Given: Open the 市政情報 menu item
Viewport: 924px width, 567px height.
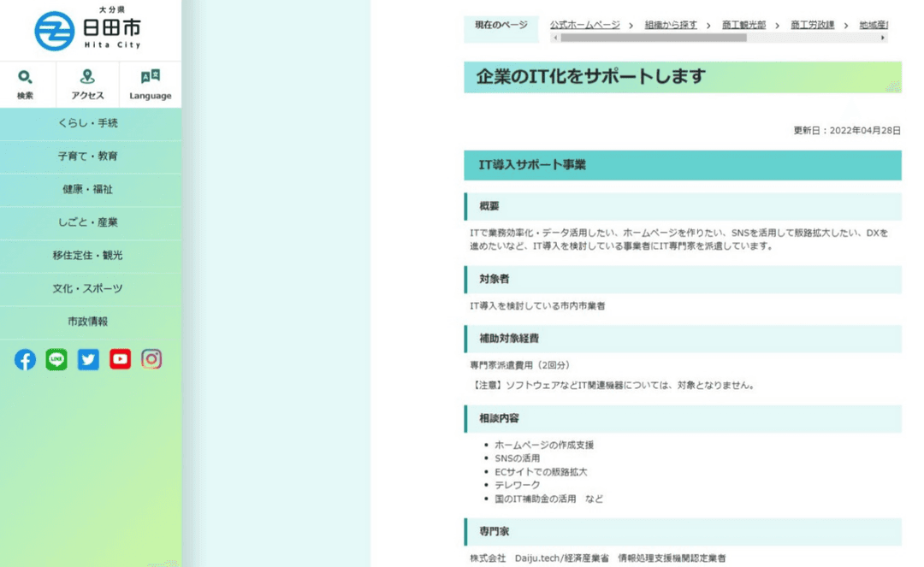Looking at the screenshot, I should 88,322.
